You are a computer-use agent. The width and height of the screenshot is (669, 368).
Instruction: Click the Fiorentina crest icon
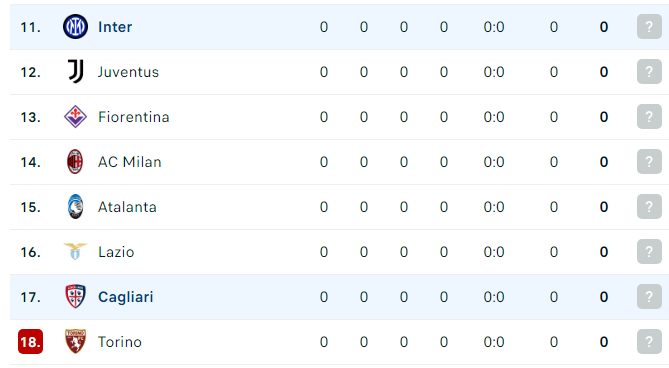76,116
